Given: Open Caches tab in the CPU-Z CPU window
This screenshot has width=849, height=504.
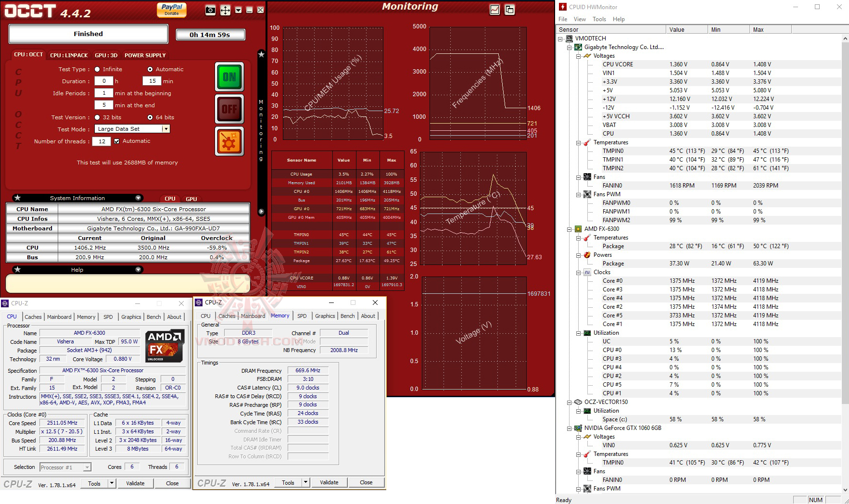Looking at the screenshot, I should tap(33, 317).
